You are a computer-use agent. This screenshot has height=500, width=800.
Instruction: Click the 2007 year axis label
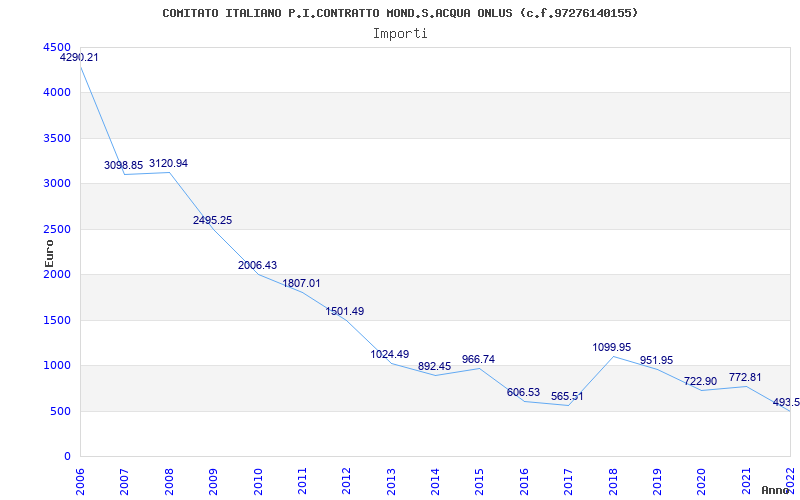click(x=124, y=480)
